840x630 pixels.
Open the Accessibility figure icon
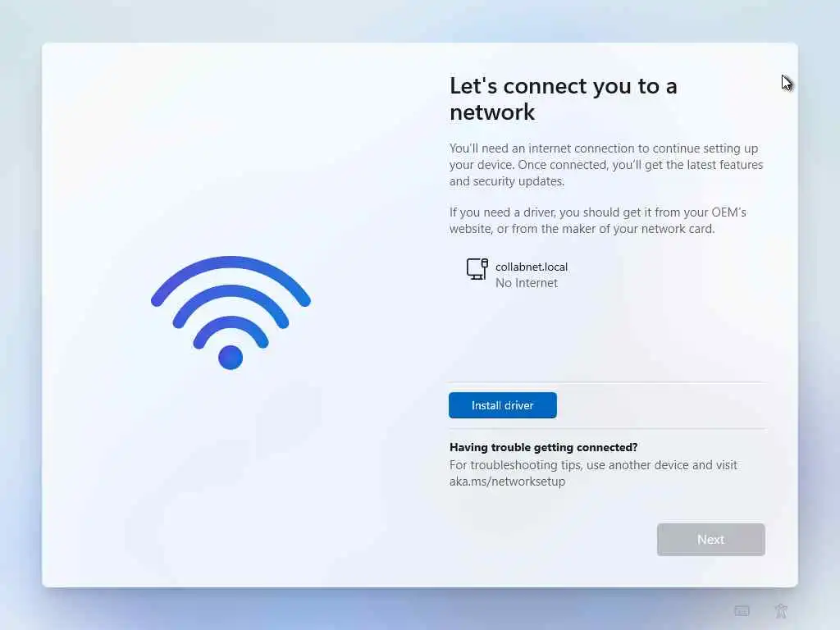coord(781,610)
